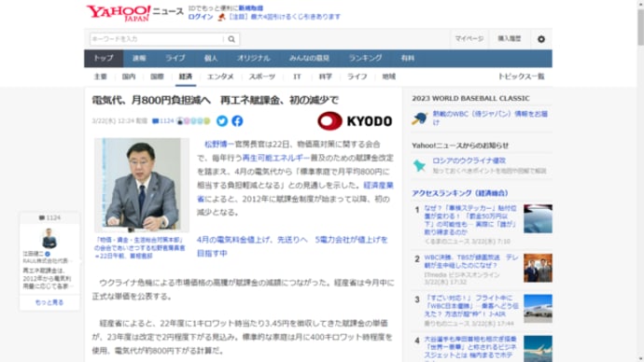Open the KYODO news logo
The width and height of the screenshot is (644, 362).
coord(355,121)
